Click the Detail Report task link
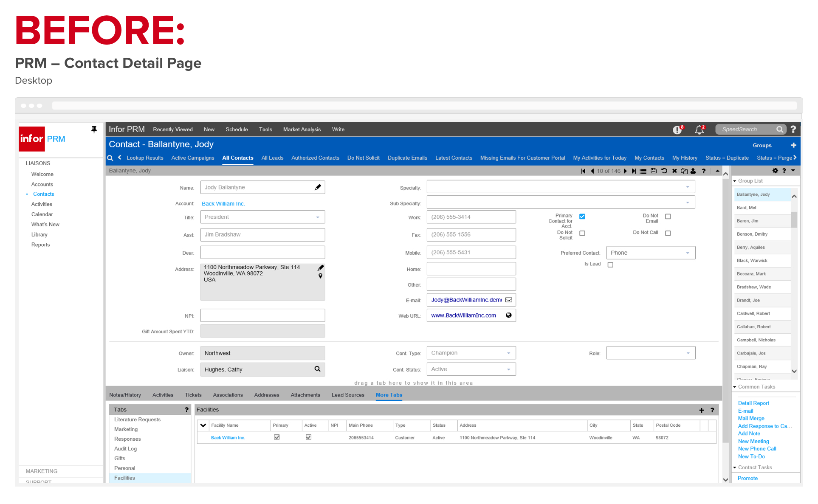 [753, 403]
